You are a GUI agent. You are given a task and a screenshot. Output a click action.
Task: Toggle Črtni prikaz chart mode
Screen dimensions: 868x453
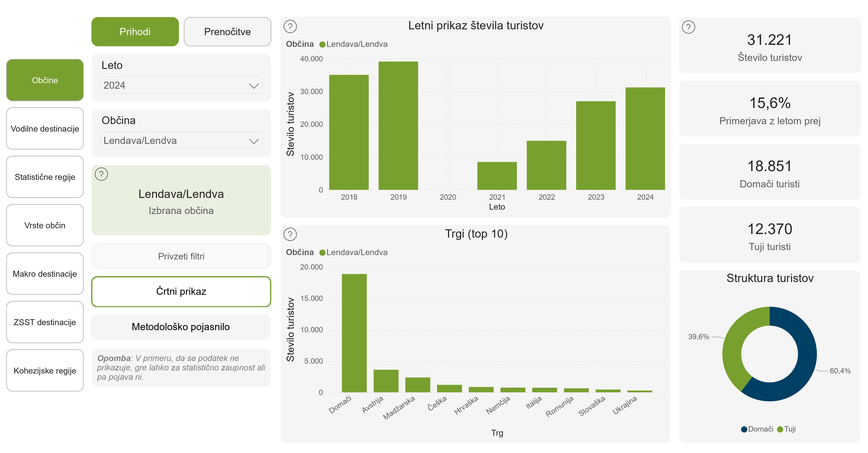[x=181, y=292]
